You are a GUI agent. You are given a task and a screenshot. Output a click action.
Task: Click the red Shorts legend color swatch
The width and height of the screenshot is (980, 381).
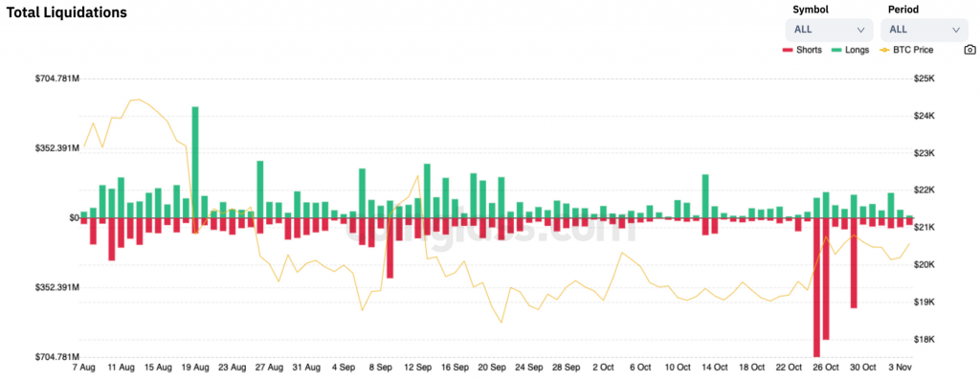click(x=787, y=50)
